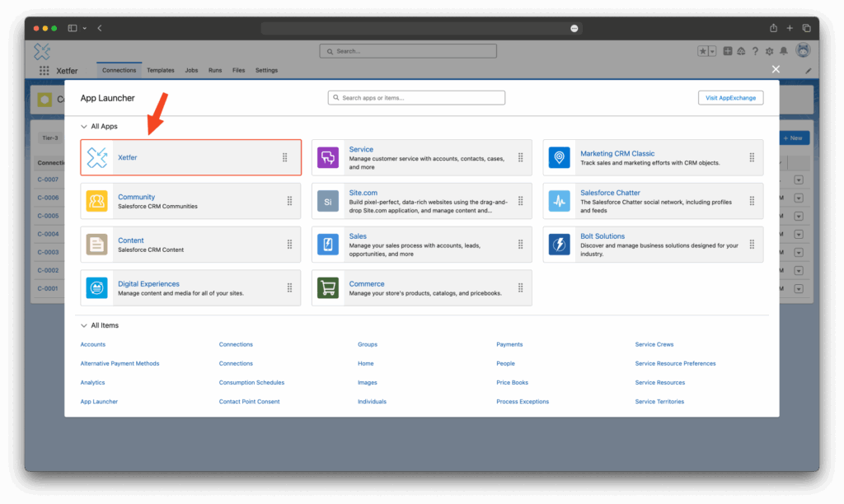Open the notifications bell
844x504 pixels.
click(x=784, y=51)
